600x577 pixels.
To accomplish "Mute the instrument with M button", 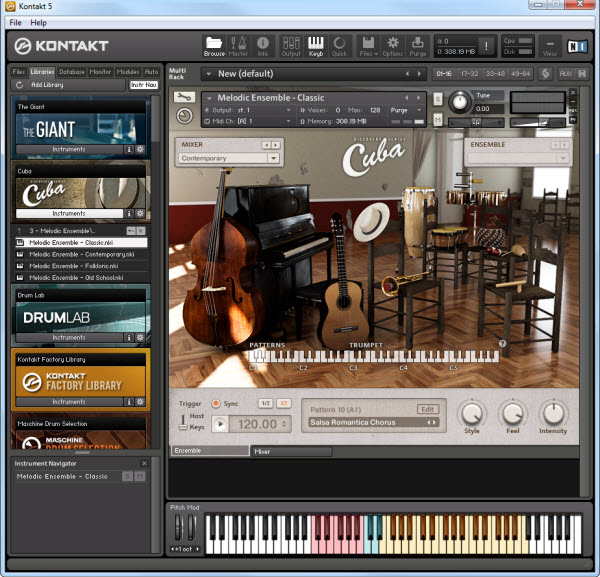I will pyautogui.click(x=438, y=120).
